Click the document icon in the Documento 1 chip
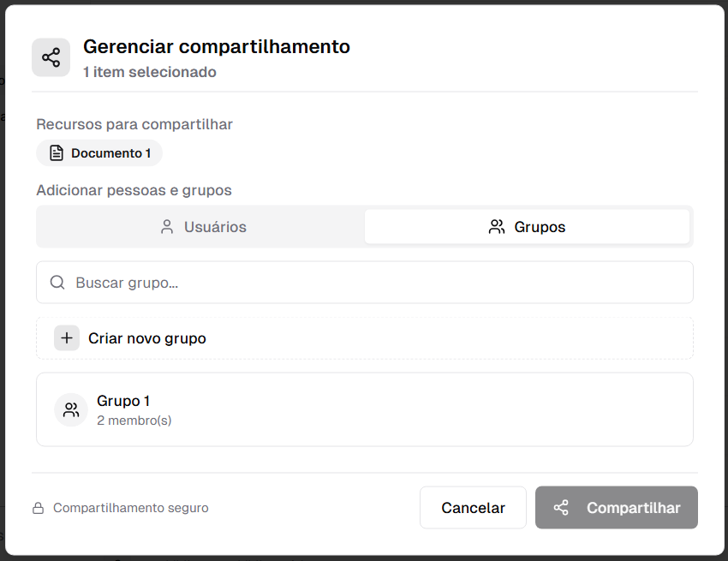 [57, 153]
